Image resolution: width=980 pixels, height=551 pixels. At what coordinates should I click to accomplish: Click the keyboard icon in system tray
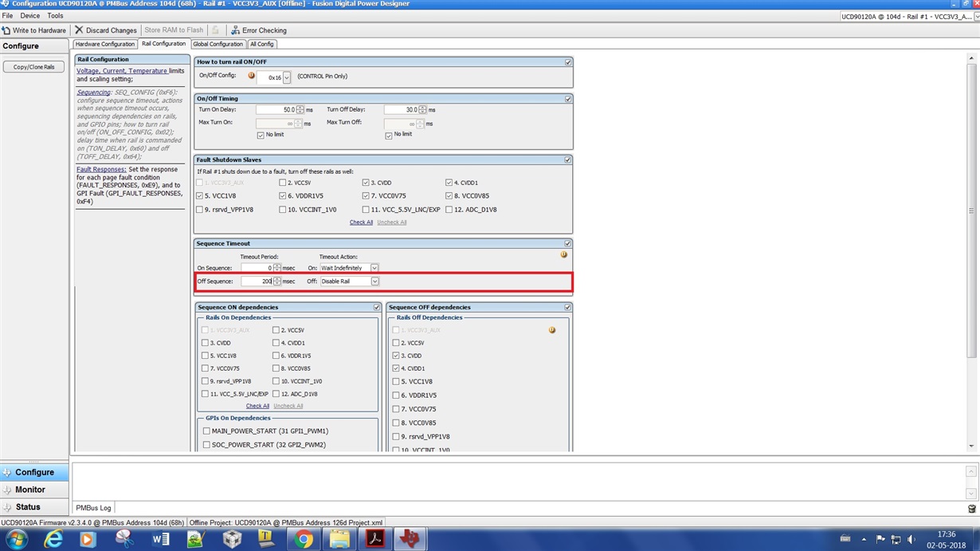(845, 539)
